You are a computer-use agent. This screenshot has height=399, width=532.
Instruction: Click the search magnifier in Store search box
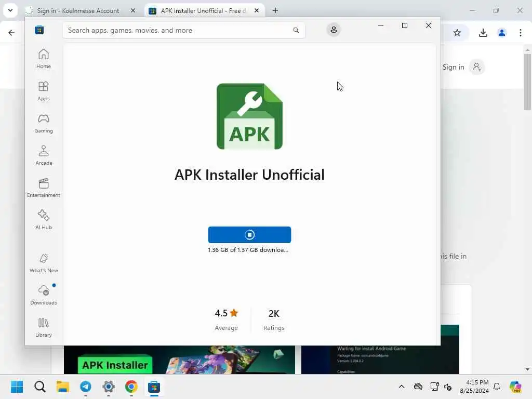click(x=296, y=30)
